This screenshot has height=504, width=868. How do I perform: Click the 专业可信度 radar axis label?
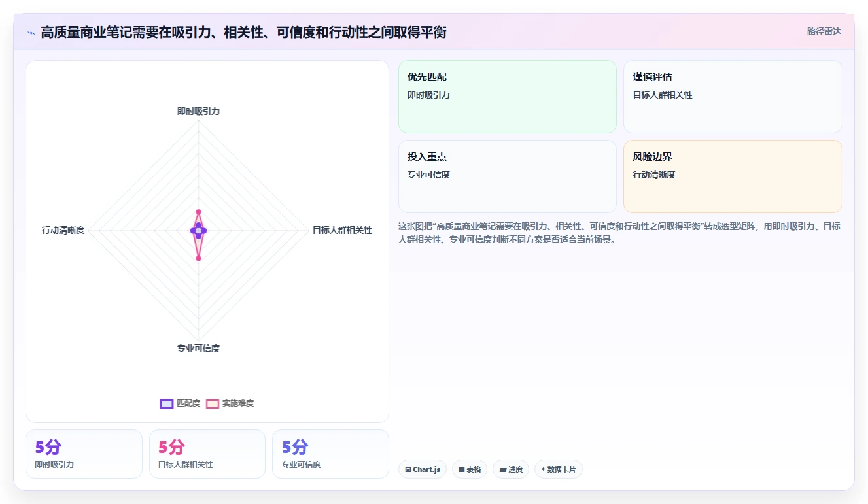198,348
